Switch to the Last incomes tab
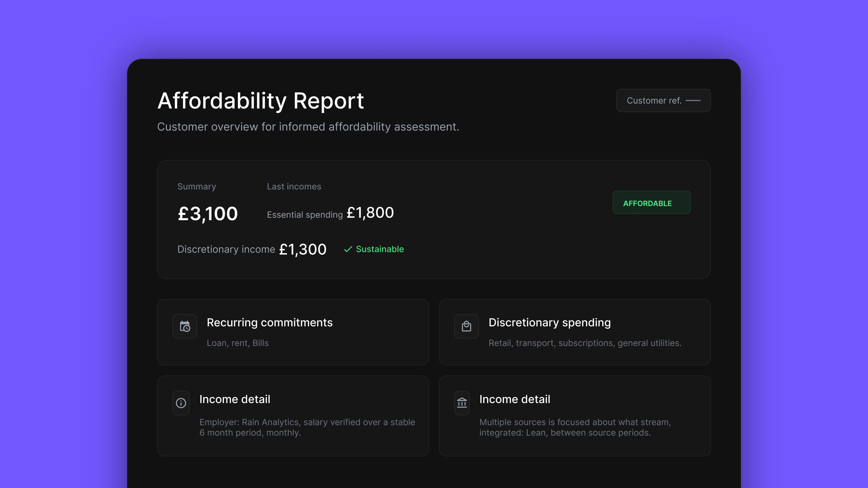Image resolution: width=868 pixels, height=488 pixels. coord(294,186)
